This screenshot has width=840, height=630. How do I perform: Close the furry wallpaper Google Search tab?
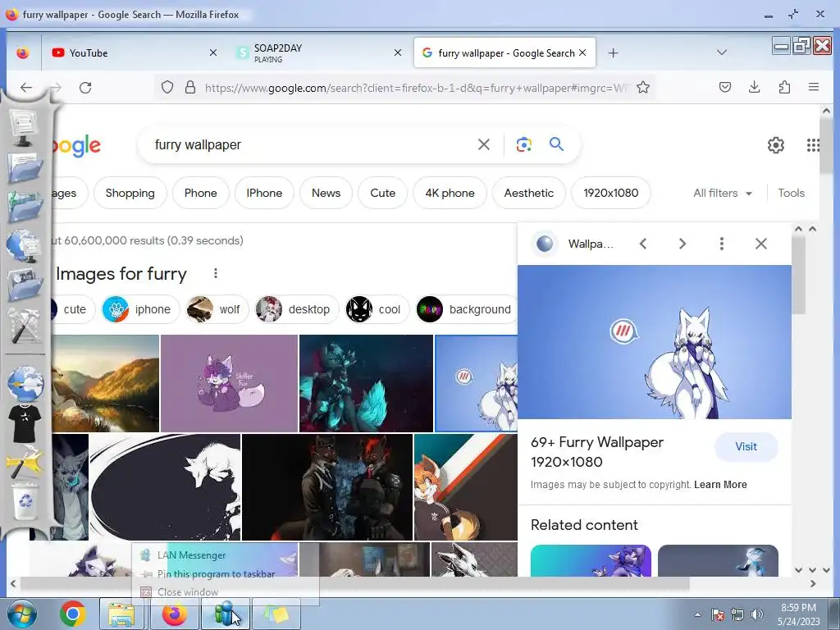click(583, 52)
